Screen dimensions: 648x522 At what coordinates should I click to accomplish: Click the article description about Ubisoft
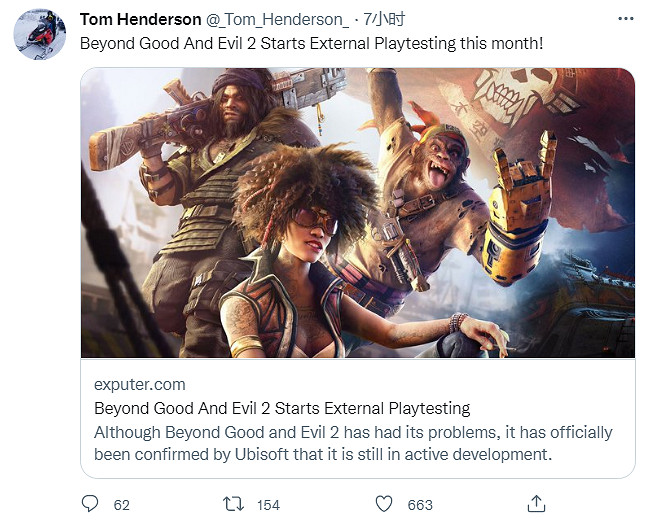353,443
